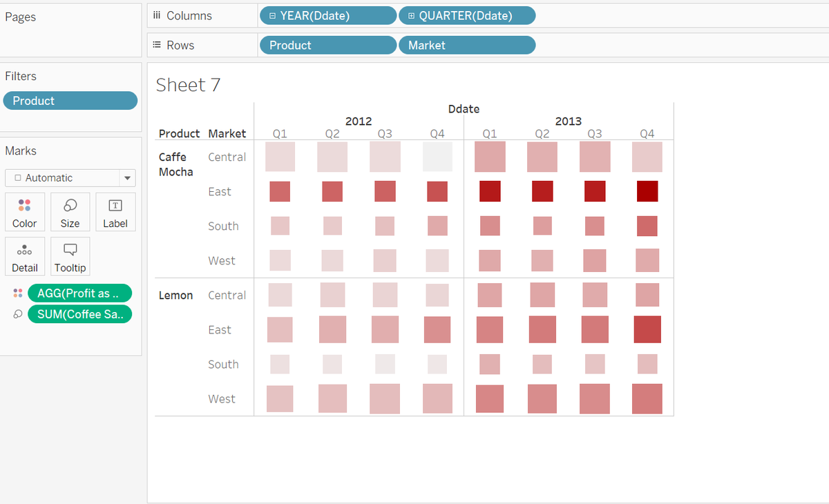Select the Lemon row header
The image size is (829, 504).
[x=175, y=295]
